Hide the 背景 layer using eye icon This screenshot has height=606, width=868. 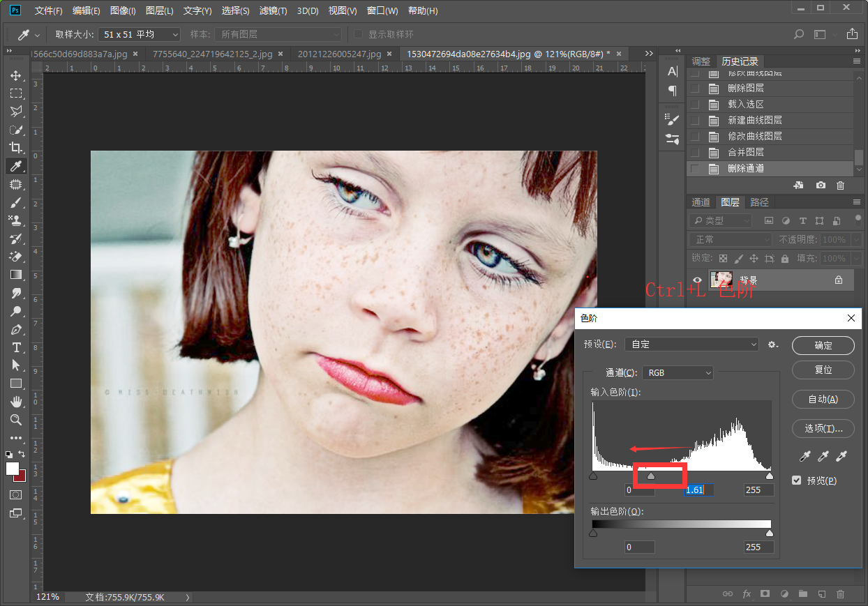point(696,280)
